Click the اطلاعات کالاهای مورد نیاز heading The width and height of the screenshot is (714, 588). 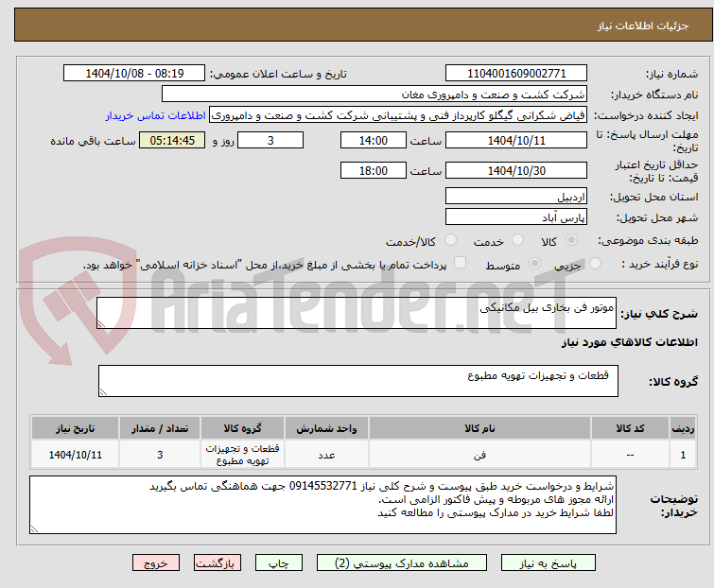629,342
